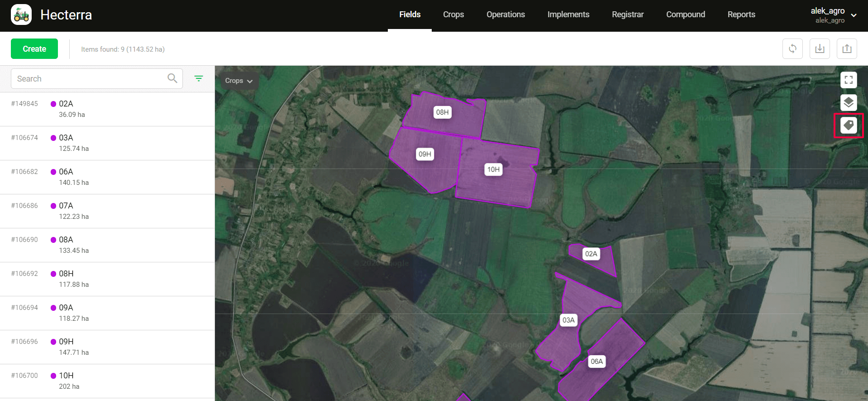Open the Reports tab
Image resolution: width=868 pixels, height=401 pixels.
coord(741,14)
